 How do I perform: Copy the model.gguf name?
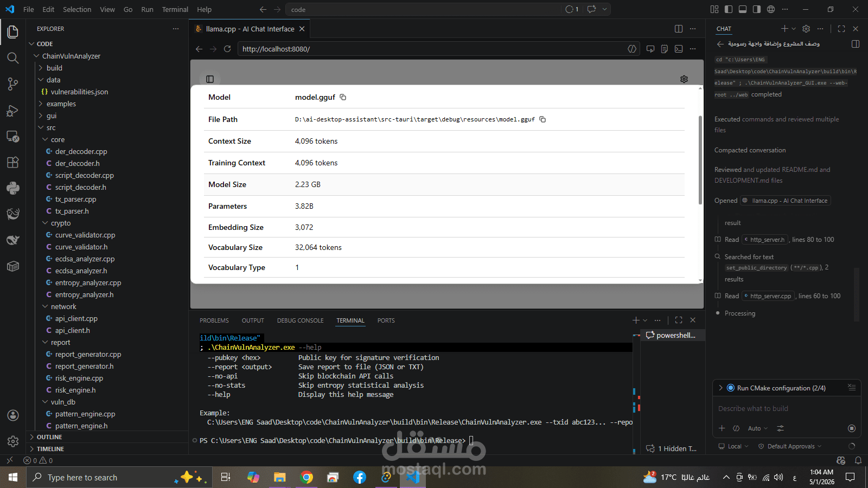(x=343, y=97)
